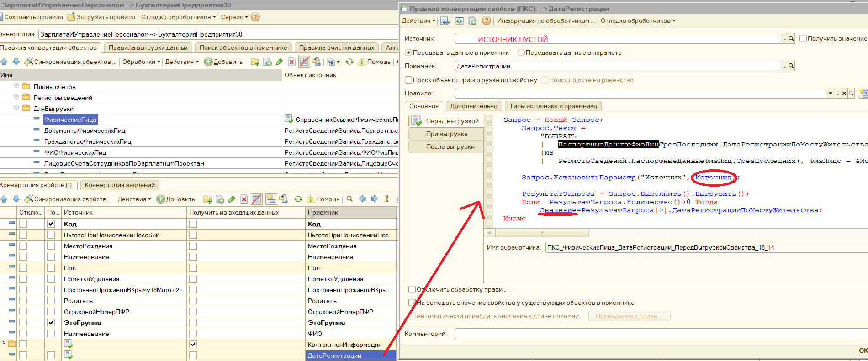
Task: Uncheck incoming-data checkbox for КонтактнаяИнформация row
Action: coord(193,345)
